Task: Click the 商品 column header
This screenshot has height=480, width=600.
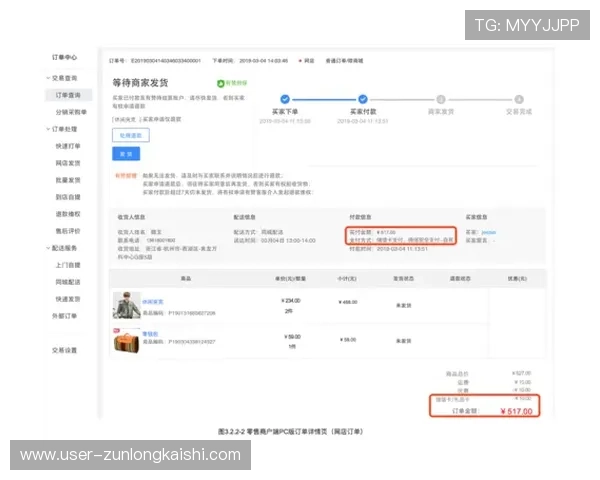Action: click(x=186, y=278)
